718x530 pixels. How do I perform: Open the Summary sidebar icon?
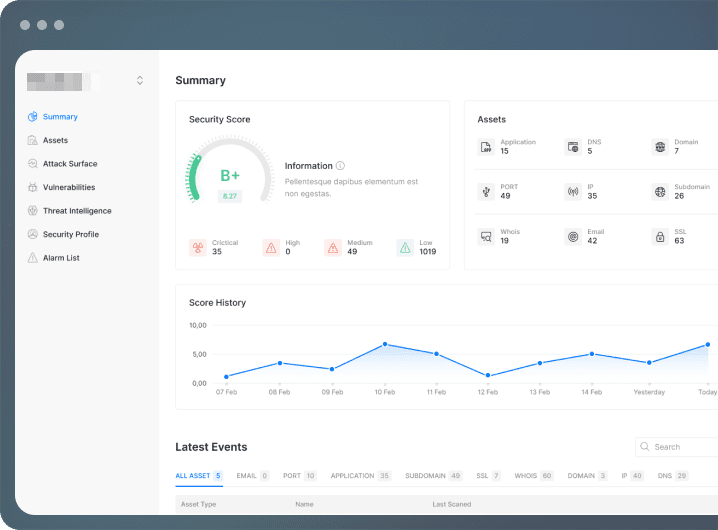pyautogui.click(x=33, y=117)
